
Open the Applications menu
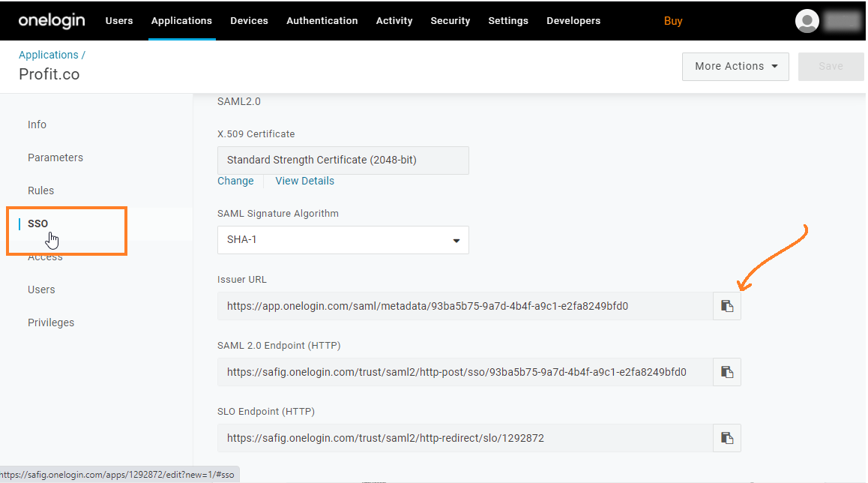(181, 20)
